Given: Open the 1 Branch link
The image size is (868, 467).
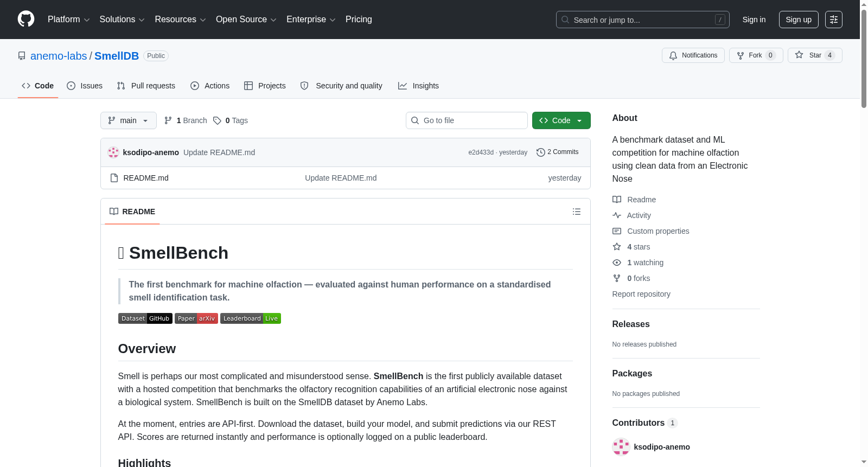Looking at the screenshot, I should tap(186, 120).
